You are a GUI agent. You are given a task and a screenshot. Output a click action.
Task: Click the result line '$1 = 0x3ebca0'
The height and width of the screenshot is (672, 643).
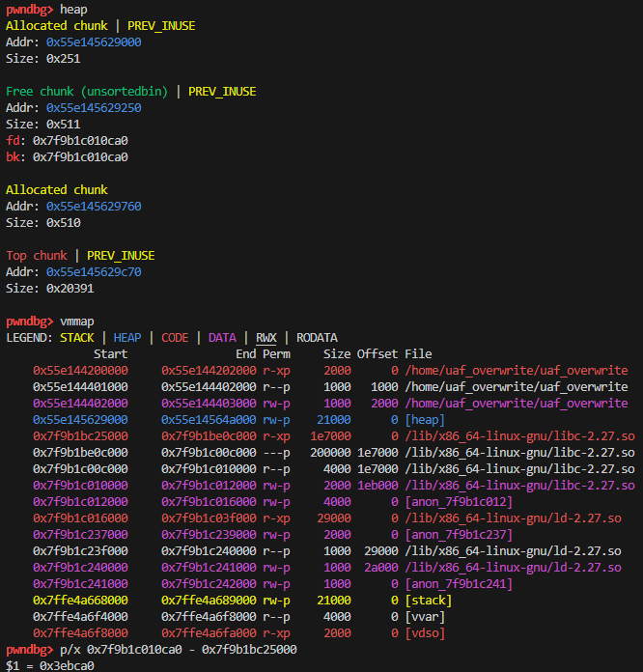coord(50,665)
